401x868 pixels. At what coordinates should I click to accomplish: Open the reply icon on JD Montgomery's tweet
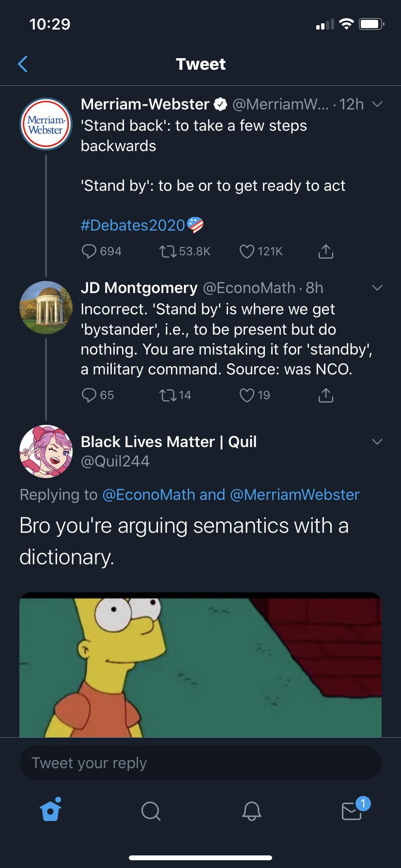(x=90, y=395)
